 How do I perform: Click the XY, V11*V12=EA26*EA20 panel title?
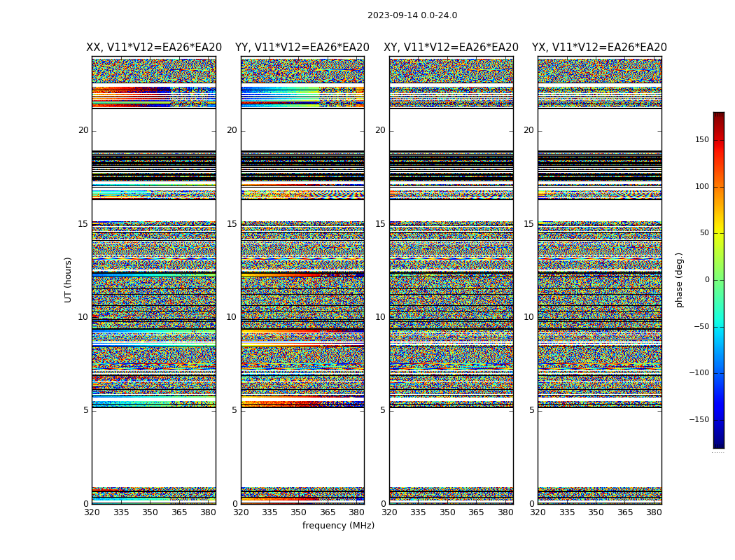pyautogui.click(x=451, y=48)
